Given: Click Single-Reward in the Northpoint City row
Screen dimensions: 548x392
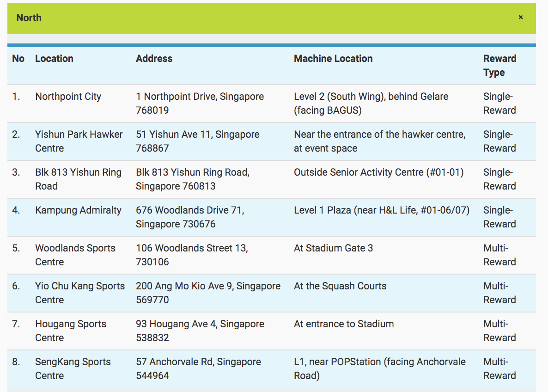Looking at the screenshot, I should pos(500,103).
